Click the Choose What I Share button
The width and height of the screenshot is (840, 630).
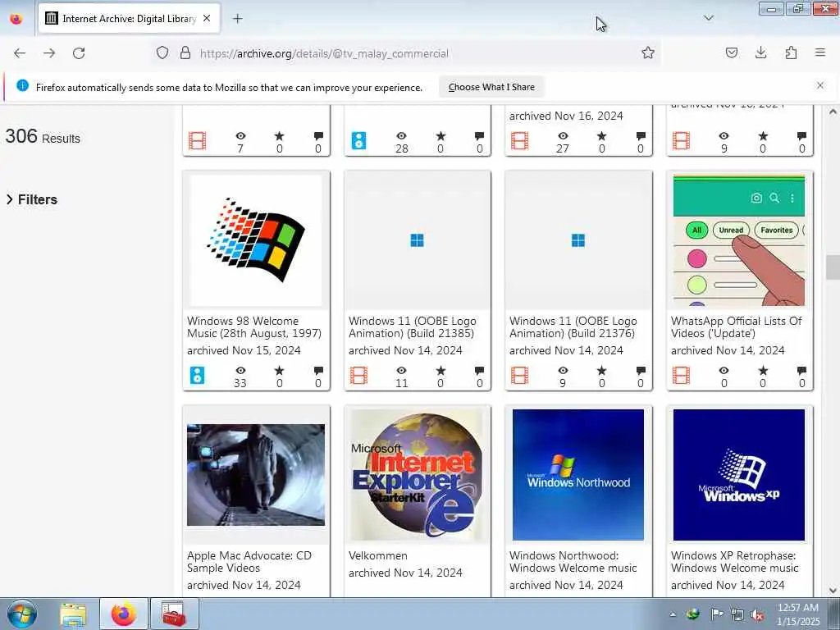coord(491,87)
